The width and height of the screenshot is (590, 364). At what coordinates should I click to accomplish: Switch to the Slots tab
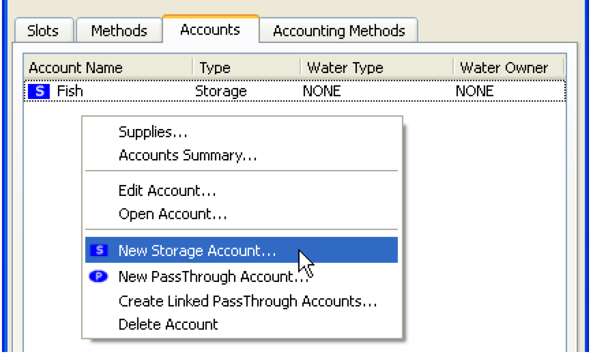[44, 31]
